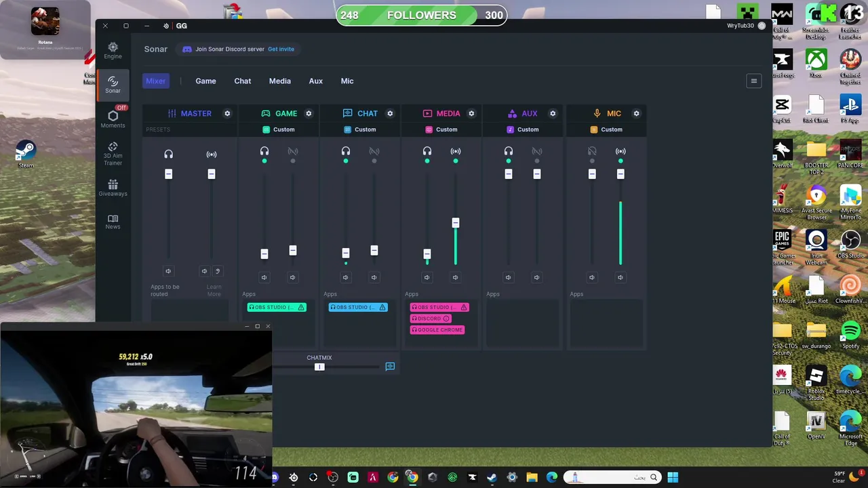
Task: Mute Mic stream volume speaker button
Action: [x=620, y=277]
